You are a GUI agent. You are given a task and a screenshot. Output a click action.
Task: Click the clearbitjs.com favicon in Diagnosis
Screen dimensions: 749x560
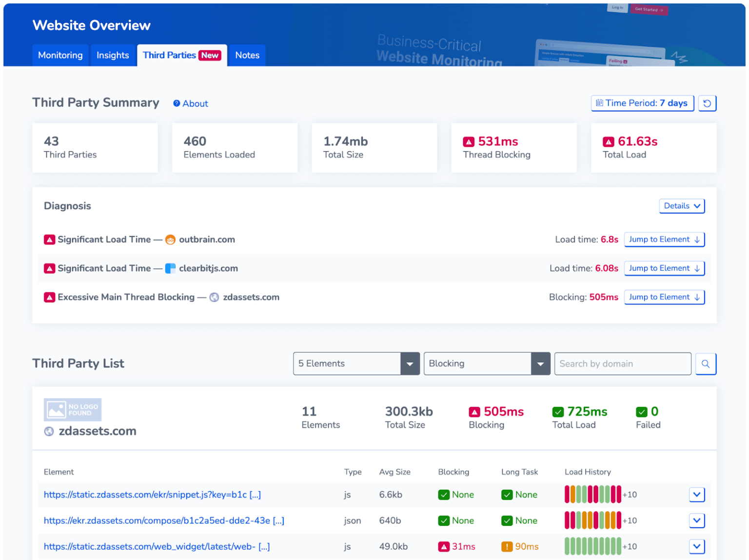(x=170, y=268)
